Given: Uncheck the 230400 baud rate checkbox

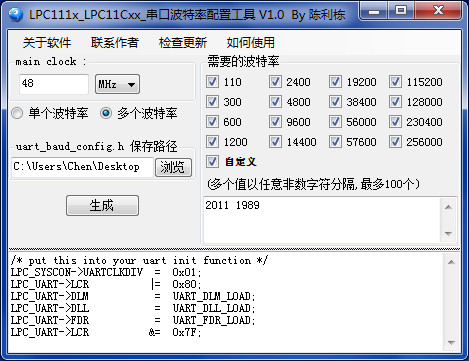Looking at the screenshot, I should (395, 122).
